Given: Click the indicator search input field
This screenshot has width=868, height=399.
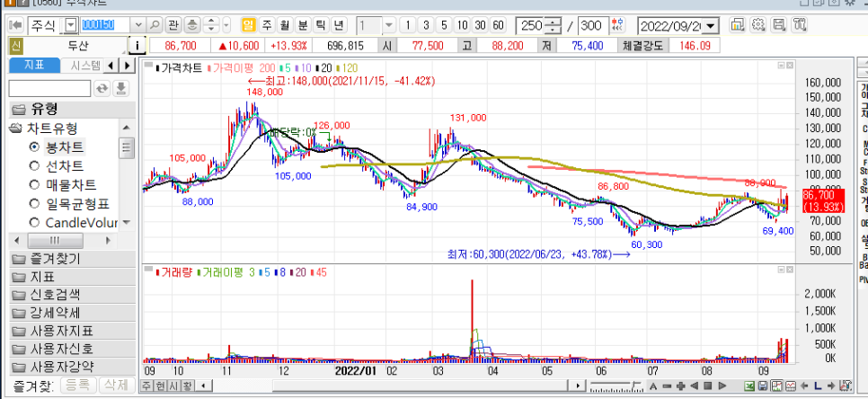Looking at the screenshot, I should (49, 89).
